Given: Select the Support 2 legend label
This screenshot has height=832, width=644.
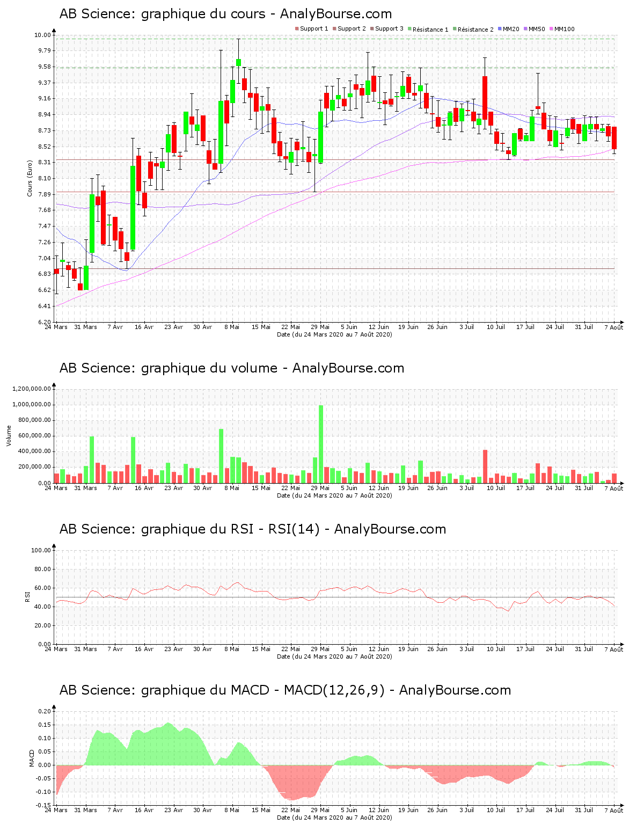Looking at the screenshot, I should (352, 29).
